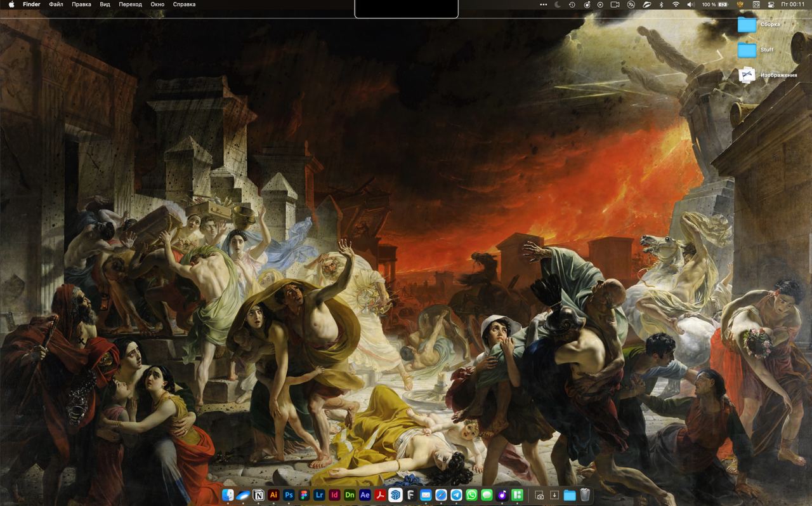Open the Apple menu
812x506 pixels.
pyautogui.click(x=11, y=4)
